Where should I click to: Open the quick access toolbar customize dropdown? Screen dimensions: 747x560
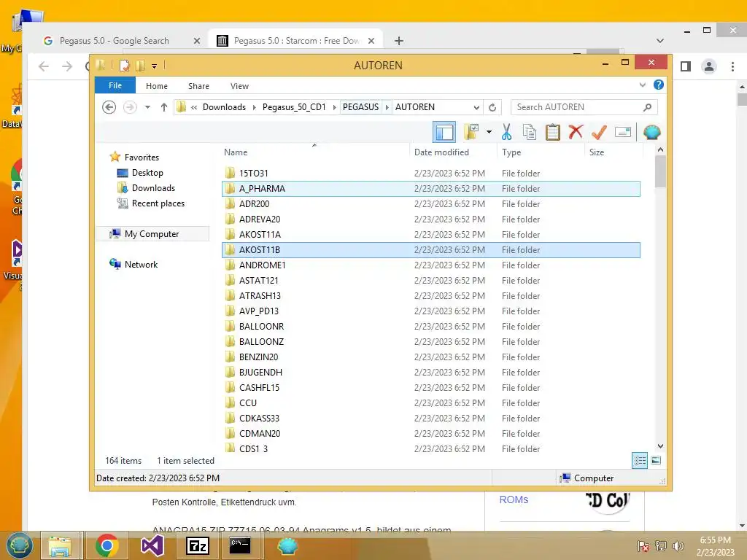pos(155,66)
